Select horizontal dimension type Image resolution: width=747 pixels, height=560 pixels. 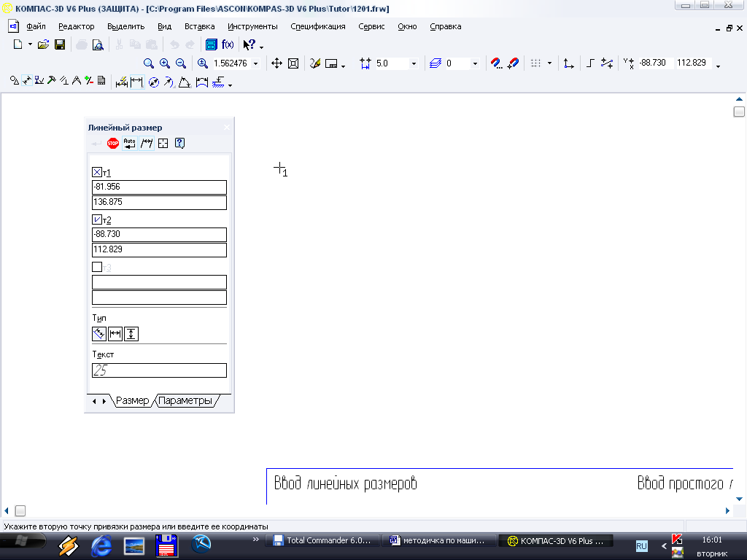coord(115,334)
